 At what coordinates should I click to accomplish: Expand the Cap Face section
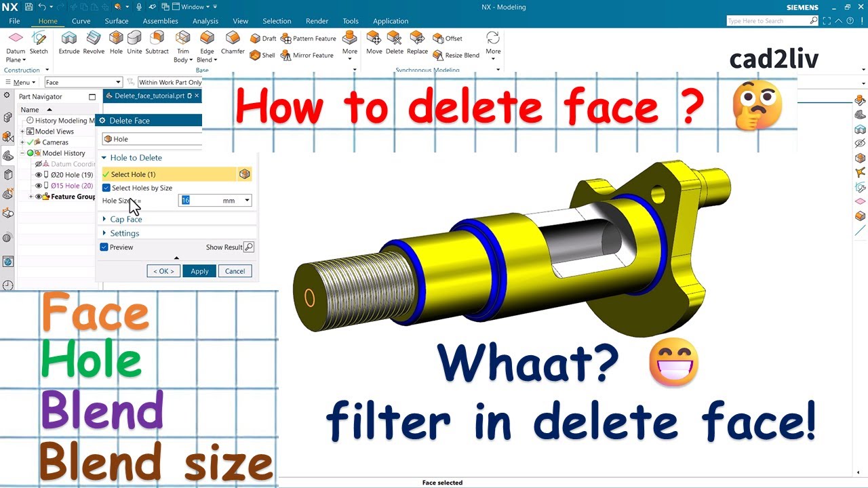coord(104,220)
